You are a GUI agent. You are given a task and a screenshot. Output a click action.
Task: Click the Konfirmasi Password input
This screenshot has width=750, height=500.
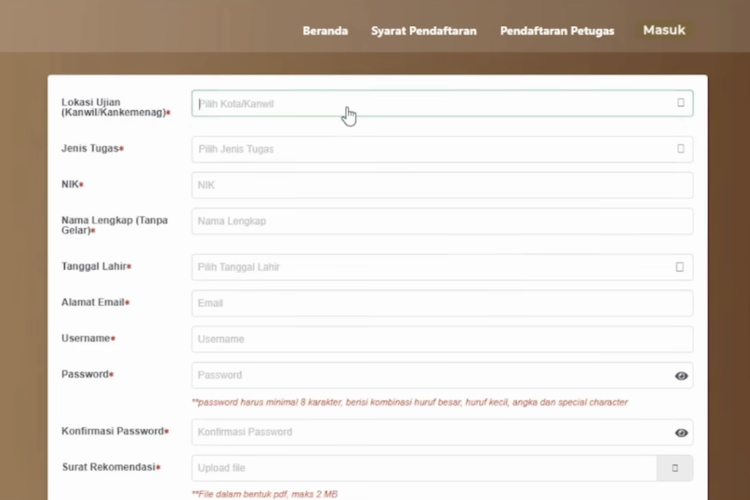430,432
